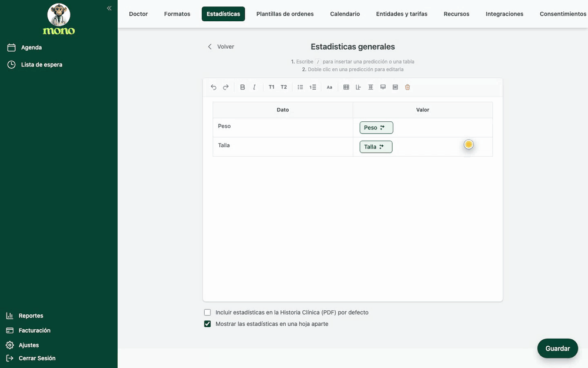This screenshot has width=588, height=368.
Task: Open the Recursos tab
Action: [x=456, y=14]
